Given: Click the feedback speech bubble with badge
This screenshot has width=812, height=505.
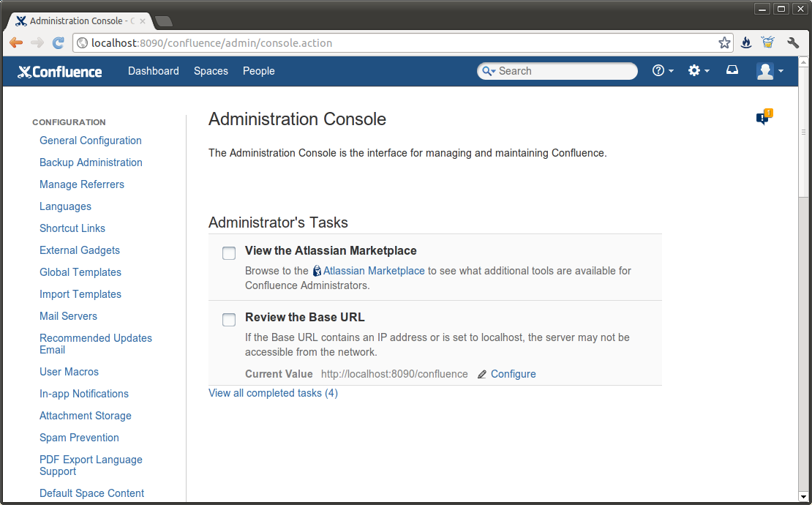Looking at the screenshot, I should (x=764, y=116).
